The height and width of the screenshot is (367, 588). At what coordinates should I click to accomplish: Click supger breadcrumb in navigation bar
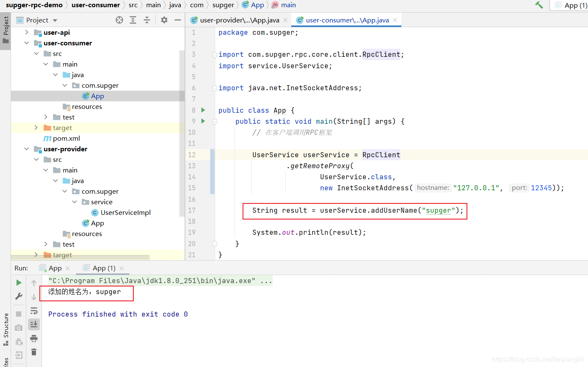[223, 5]
